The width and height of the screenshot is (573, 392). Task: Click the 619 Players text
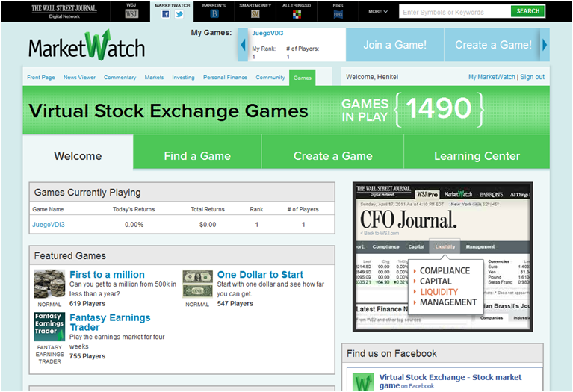point(87,304)
